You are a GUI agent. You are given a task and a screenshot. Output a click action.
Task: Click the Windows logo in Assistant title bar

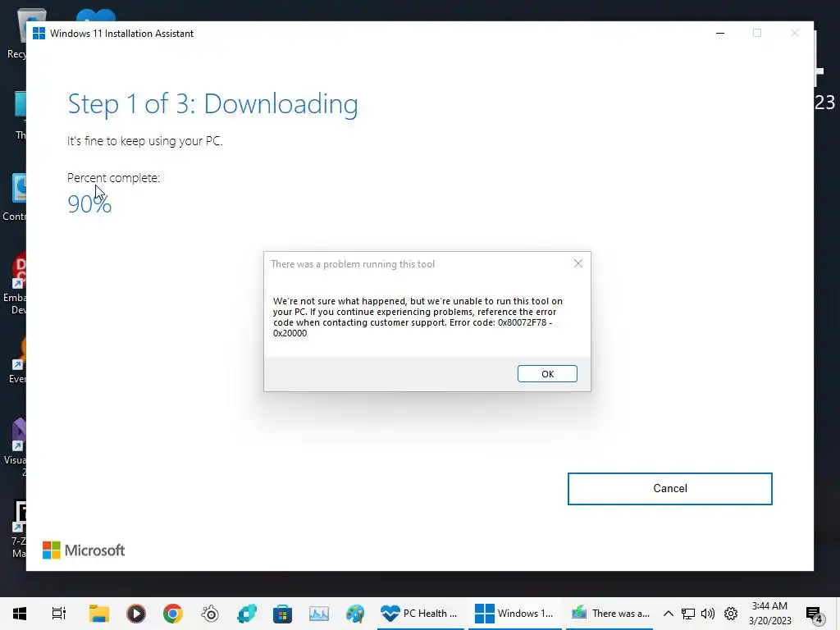click(x=39, y=33)
